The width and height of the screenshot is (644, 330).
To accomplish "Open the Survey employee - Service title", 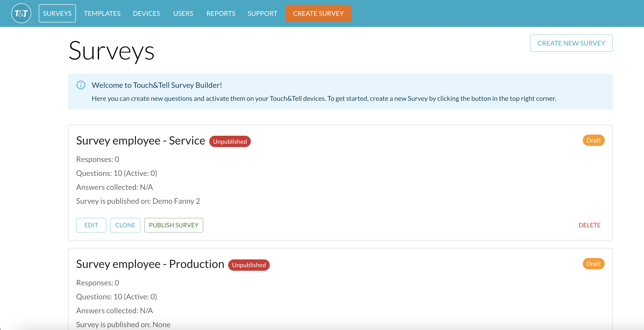I will 140,140.
